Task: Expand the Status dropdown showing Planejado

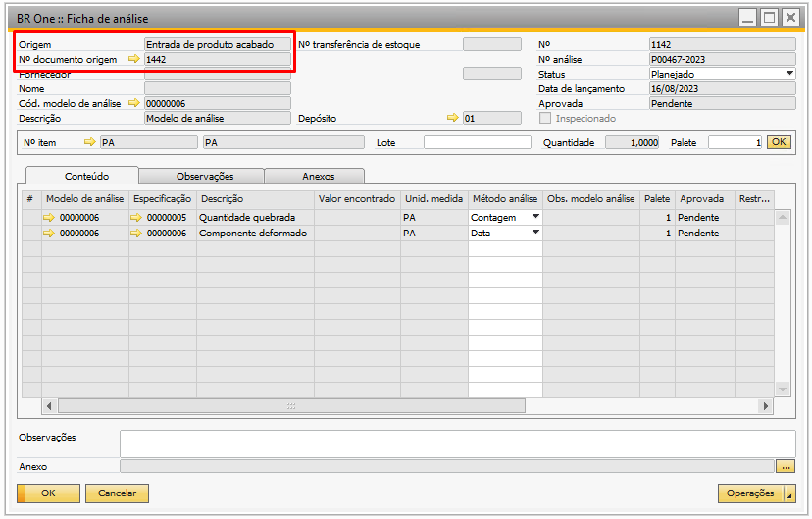Action: 789,74
